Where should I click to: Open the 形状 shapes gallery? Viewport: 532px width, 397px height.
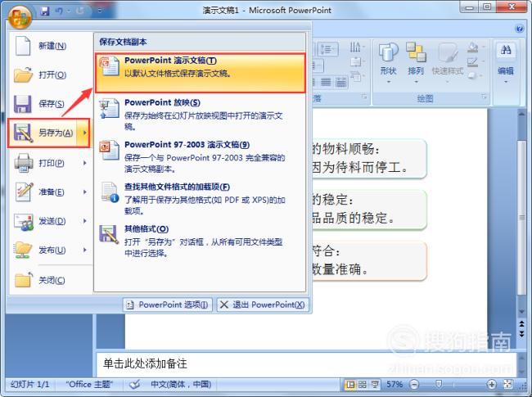[388, 63]
